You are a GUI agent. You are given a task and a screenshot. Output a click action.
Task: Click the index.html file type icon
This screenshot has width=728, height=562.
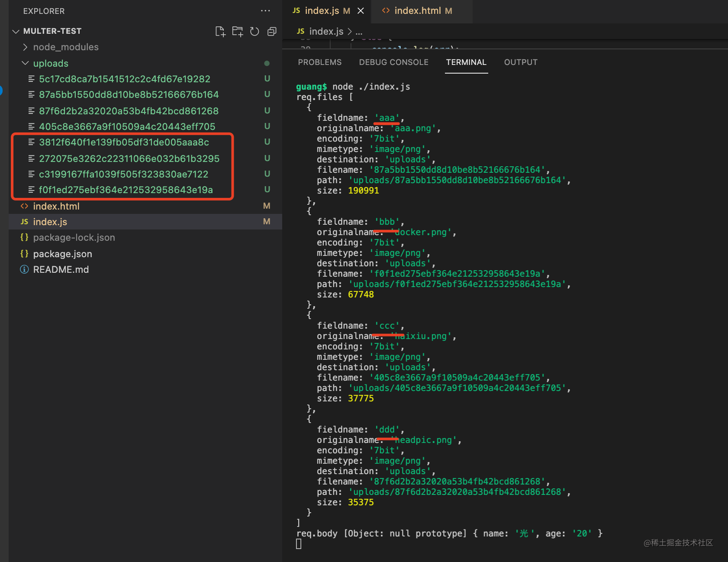click(25, 206)
